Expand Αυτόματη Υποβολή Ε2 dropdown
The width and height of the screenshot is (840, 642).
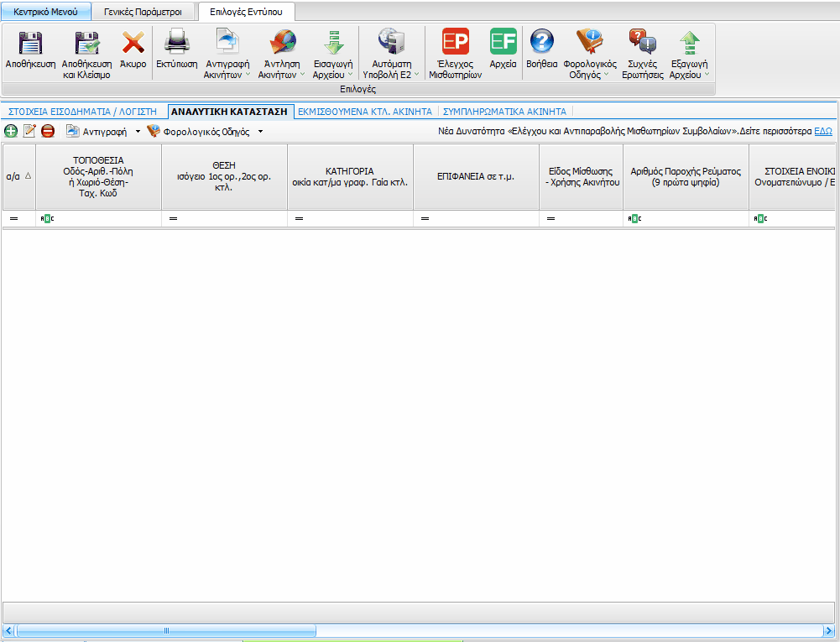pyautogui.click(x=416, y=75)
